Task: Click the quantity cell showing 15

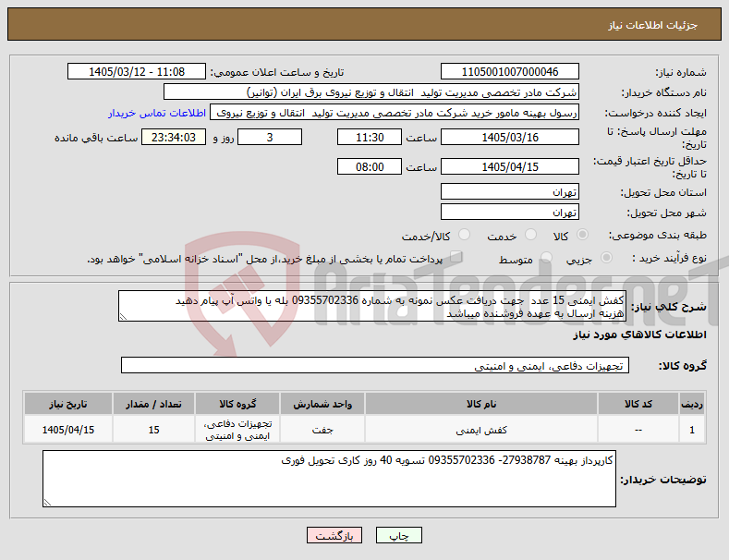Action: point(154,430)
